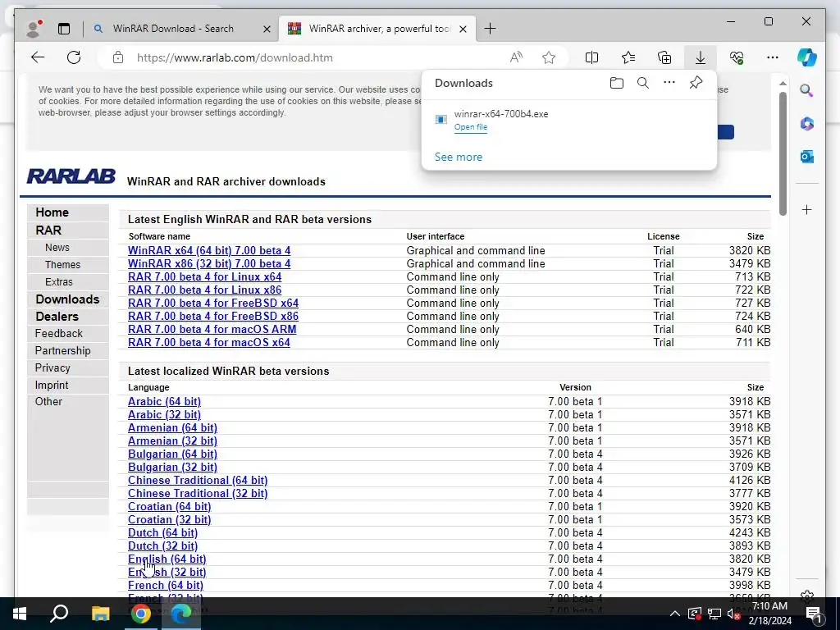Download RAR 7.00 beta 4 for Linux x64
Screen dimensions: 840x630
[204, 276]
